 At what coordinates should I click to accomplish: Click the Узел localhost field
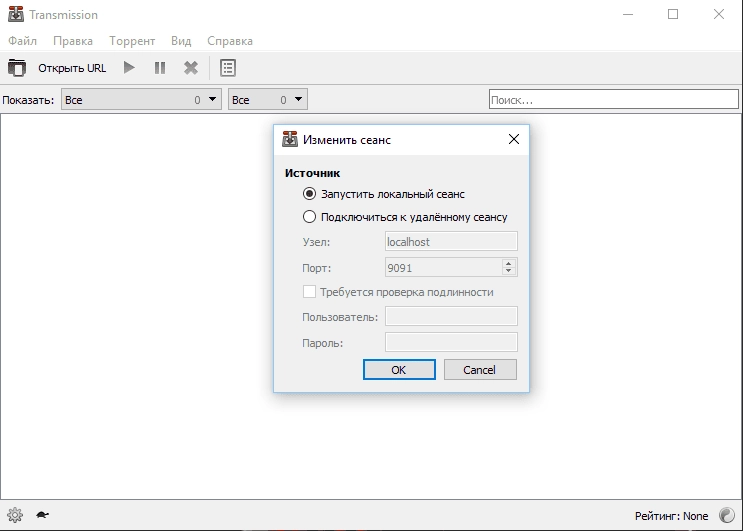pos(451,242)
